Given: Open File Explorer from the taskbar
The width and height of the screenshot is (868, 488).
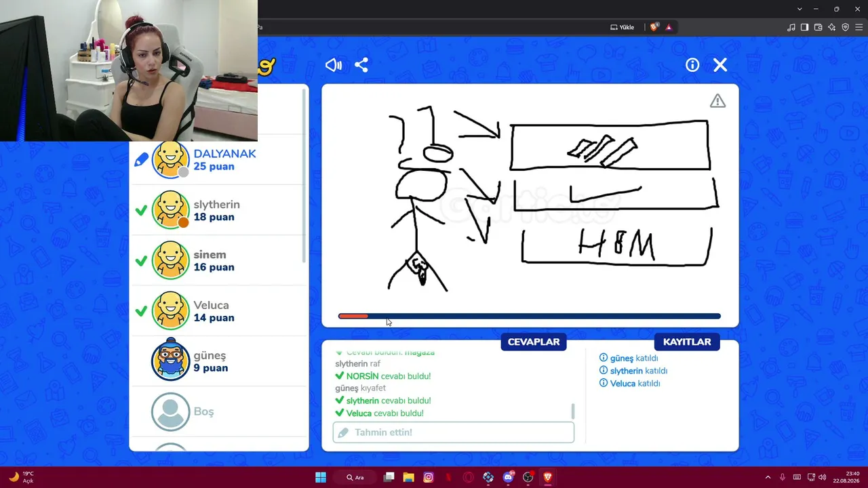Looking at the screenshot, I should click(408, 477).
